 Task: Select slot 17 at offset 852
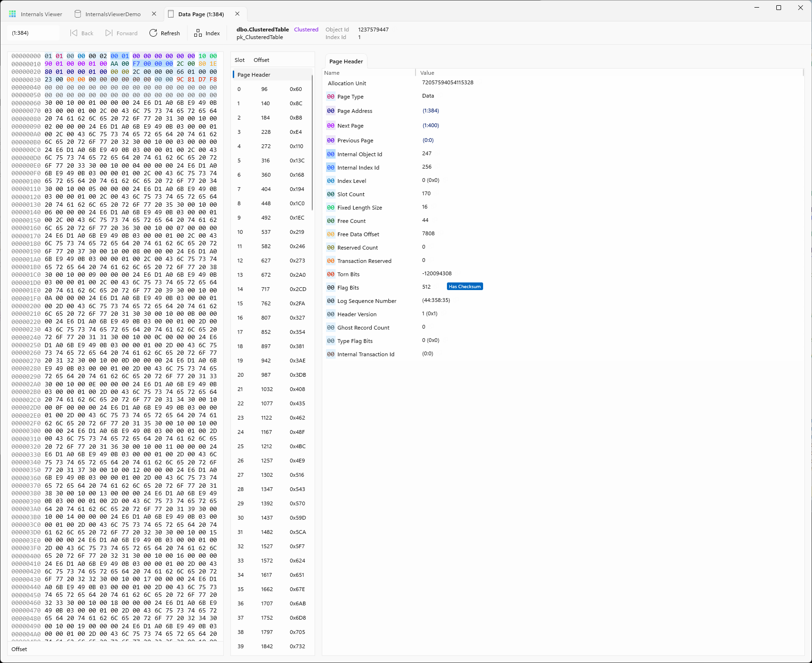tap(272, 332)
